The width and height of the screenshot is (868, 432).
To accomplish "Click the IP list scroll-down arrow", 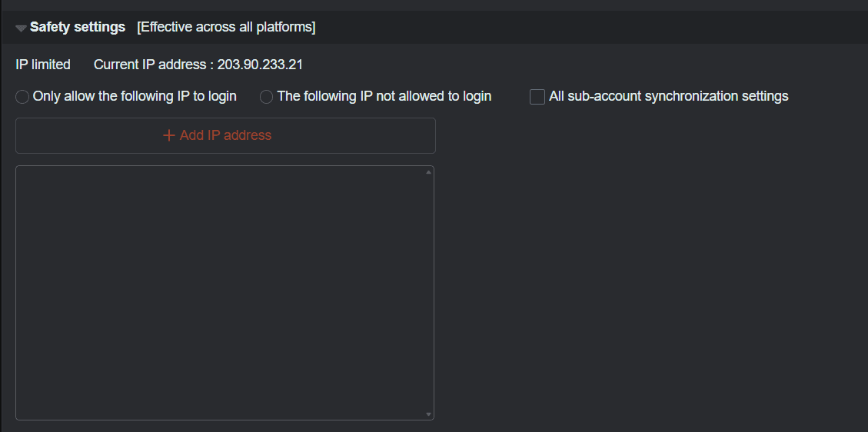I will click(428, 414).
